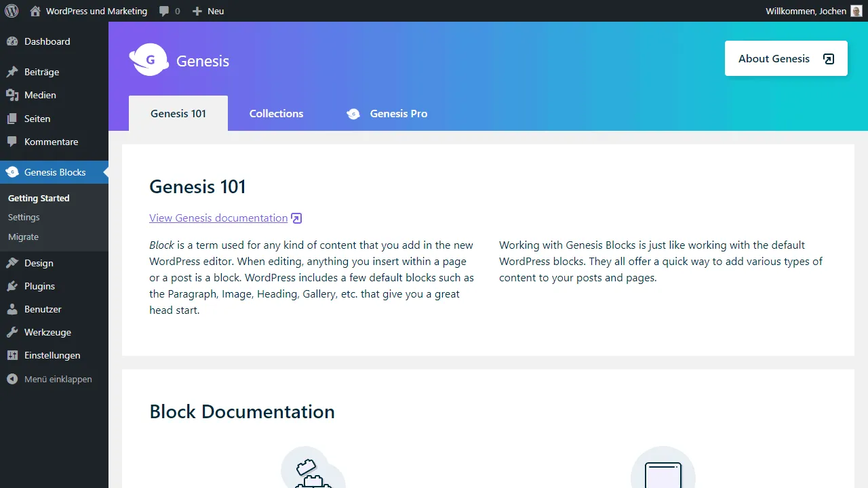Click the home icon beside the site name
The image size is (868, 488).
pos(35,11)
